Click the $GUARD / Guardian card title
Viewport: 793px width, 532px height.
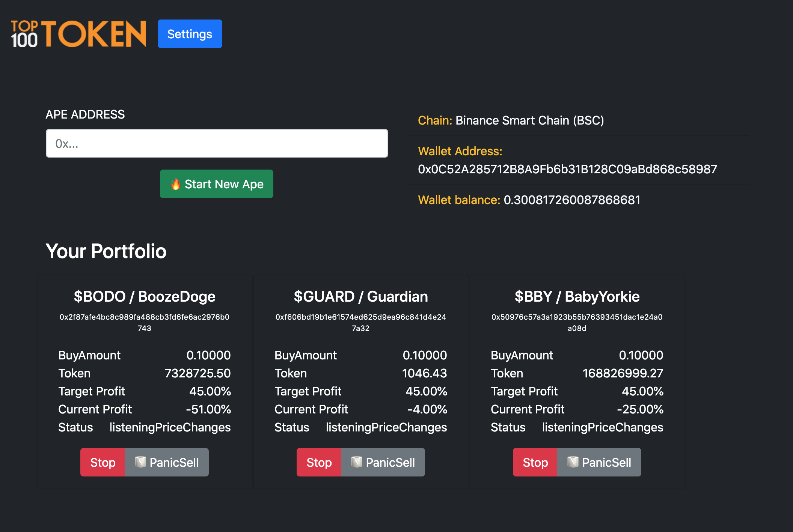coord(360,296)
